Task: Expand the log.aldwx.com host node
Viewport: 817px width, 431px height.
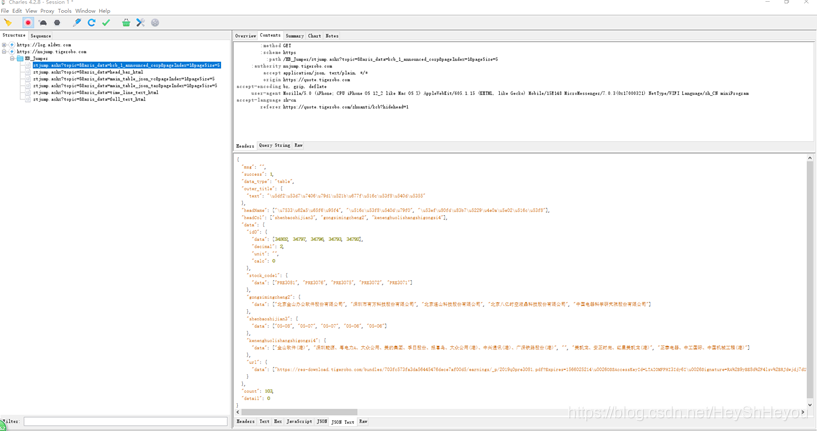Action: point(4,45)
